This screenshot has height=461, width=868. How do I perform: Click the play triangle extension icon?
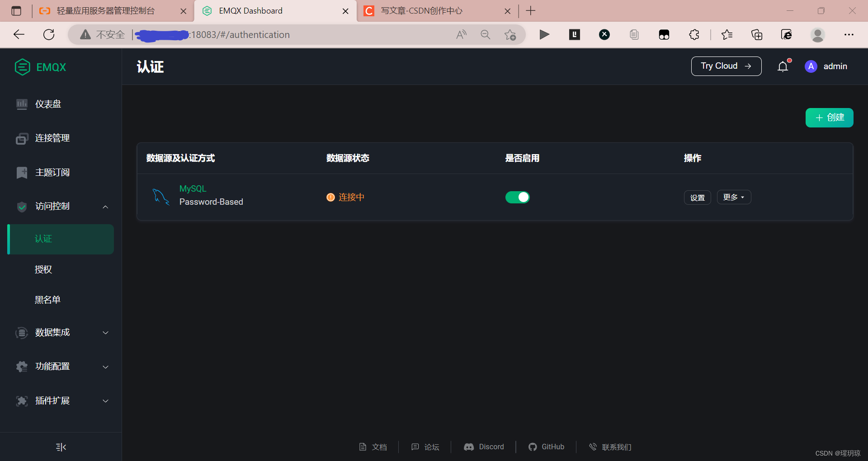pos(544,34)
